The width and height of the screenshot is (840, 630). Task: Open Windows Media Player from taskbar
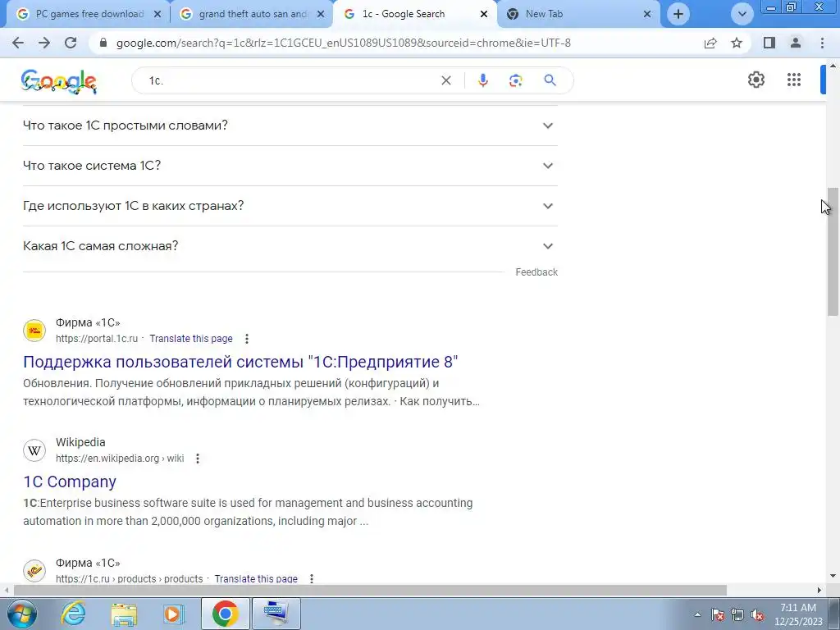coord(174,614)
